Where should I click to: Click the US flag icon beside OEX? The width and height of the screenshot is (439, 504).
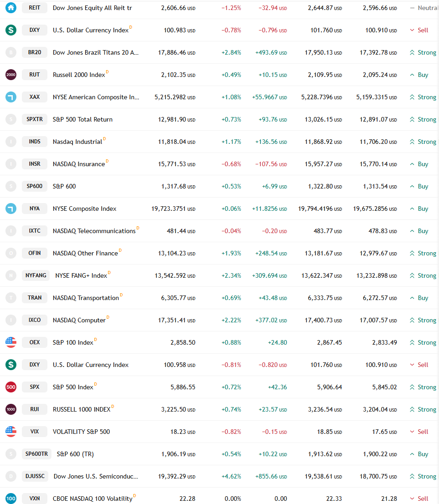pos(11,342)
